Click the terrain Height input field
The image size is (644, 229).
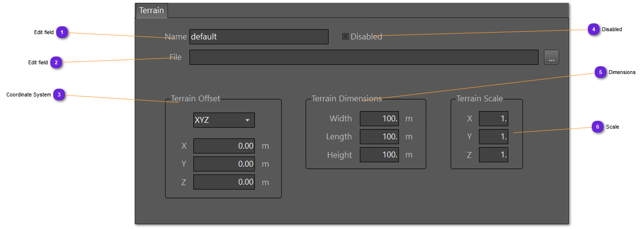point(379,154)
